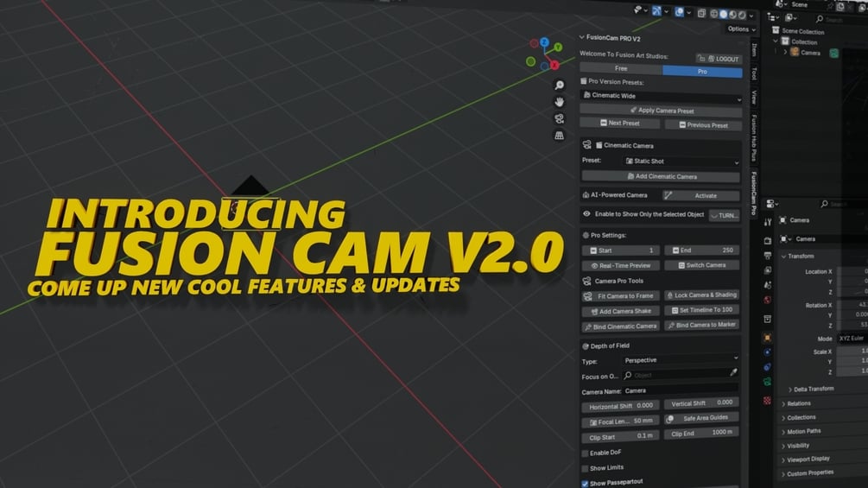Open the orange Object properties tab icon

767,337
